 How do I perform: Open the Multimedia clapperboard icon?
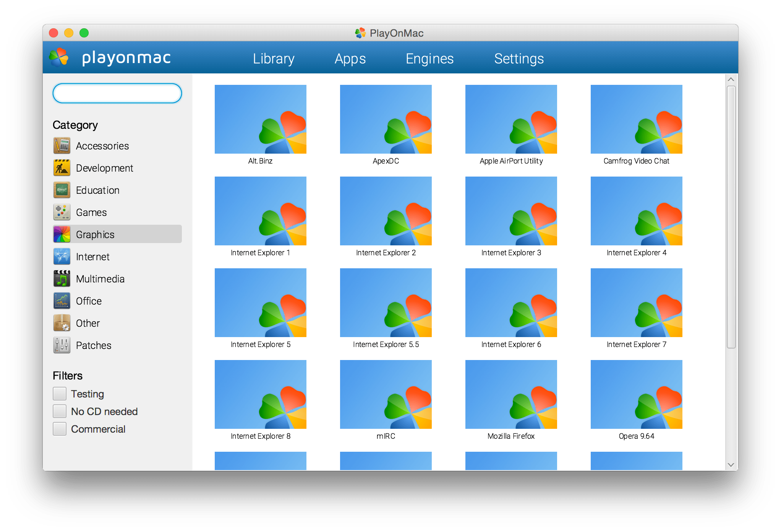62,279
